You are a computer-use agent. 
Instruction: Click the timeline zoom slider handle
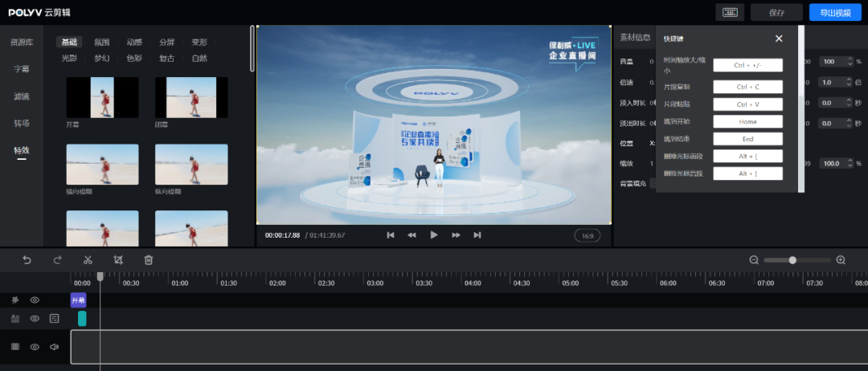pyautogui.click(x=792, y=259)
